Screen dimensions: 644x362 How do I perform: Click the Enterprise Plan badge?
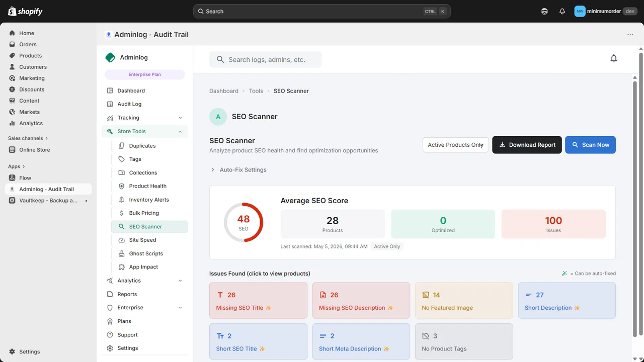145,74
